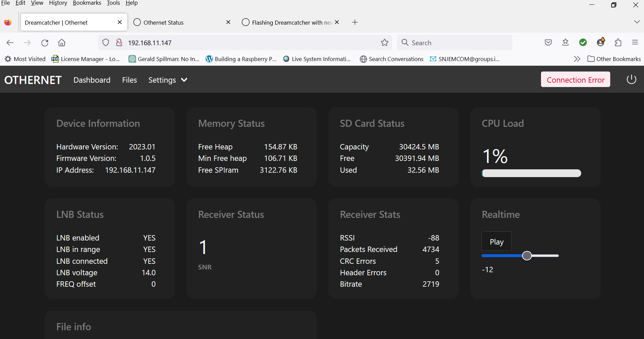
Task: Click the Free SPIram value 3122.76 KB
Action: tap(278, 170)
